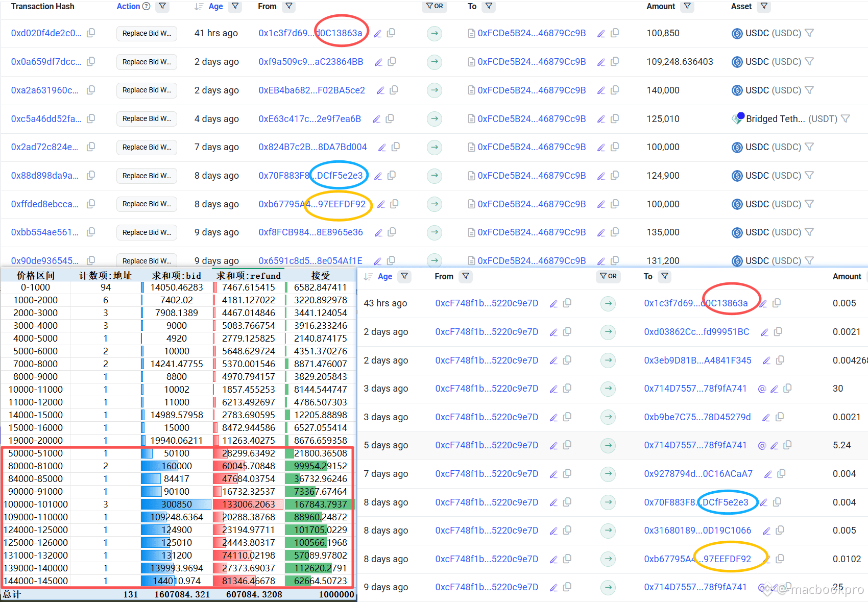Copy To address 0x31680189...0D19C1066
Image resolution: width=868 pixels, height=602 pixels.
[780, 530]
